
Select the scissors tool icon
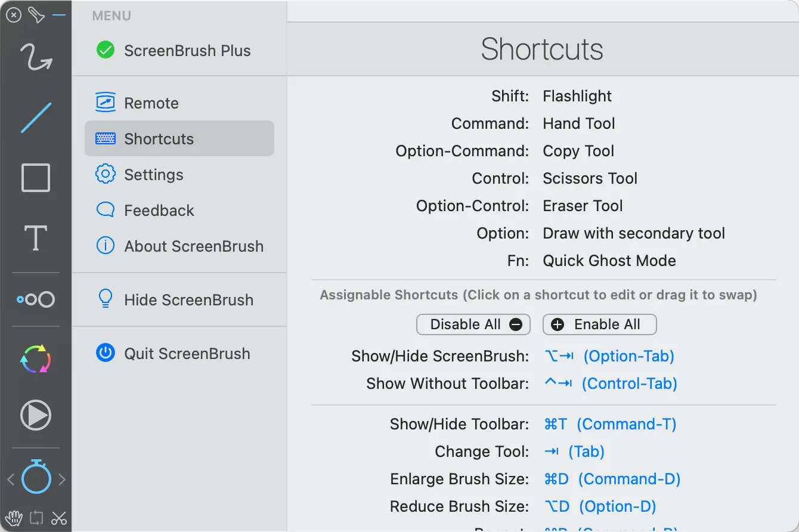(x=58, y=518)
